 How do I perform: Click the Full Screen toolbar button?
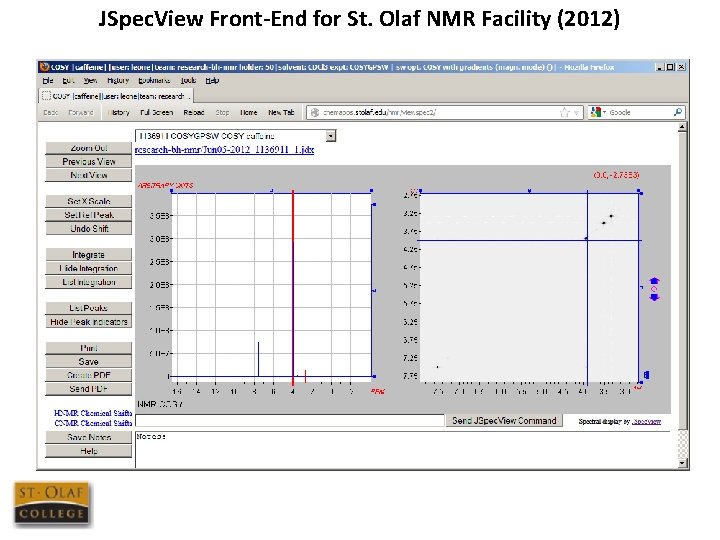click(157, 112)
